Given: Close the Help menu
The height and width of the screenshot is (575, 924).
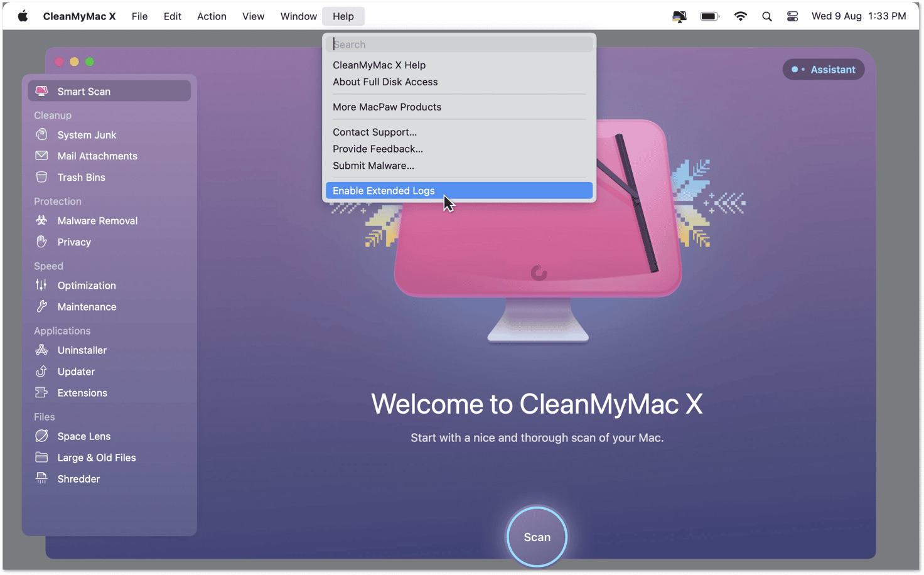Looking at the screenshot, I should tap(343, 16).
